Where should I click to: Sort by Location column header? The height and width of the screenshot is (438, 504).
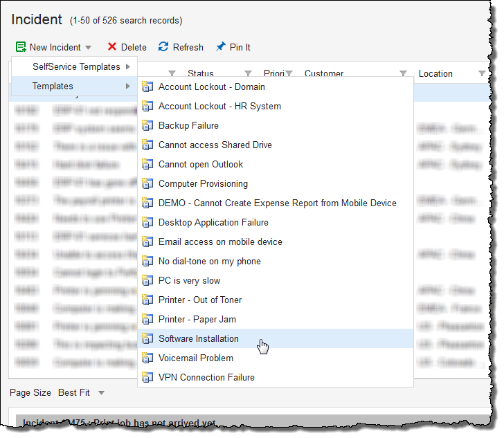pos(435,73)
